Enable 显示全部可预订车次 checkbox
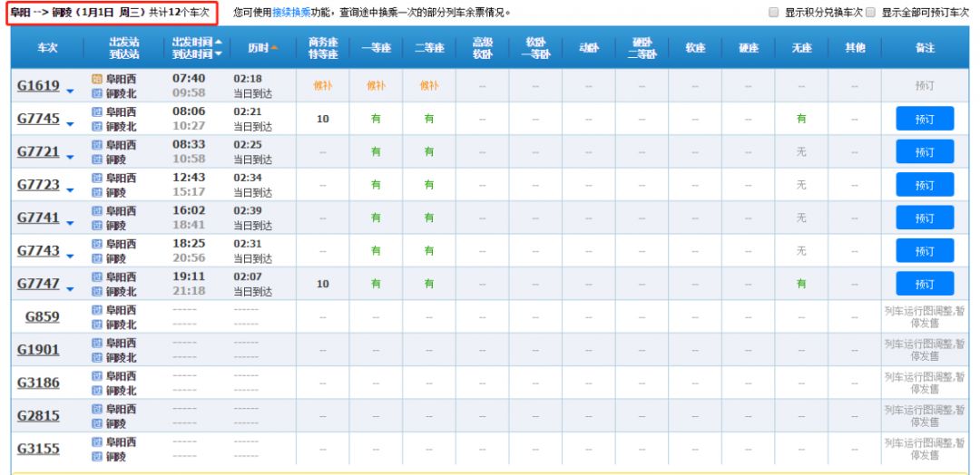Image resolution: width=980 pixels, height=475 pixels. click(870, 13)
